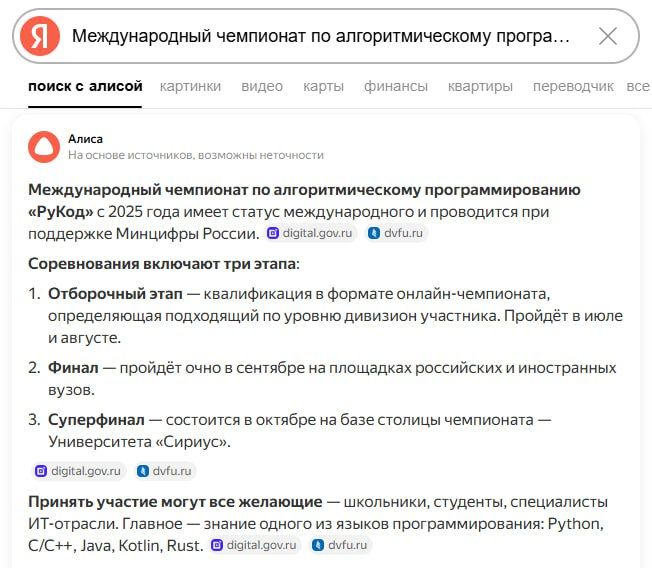Select the квартиры tab
Screen dimensions: 652x568
(x=480, y=86)
